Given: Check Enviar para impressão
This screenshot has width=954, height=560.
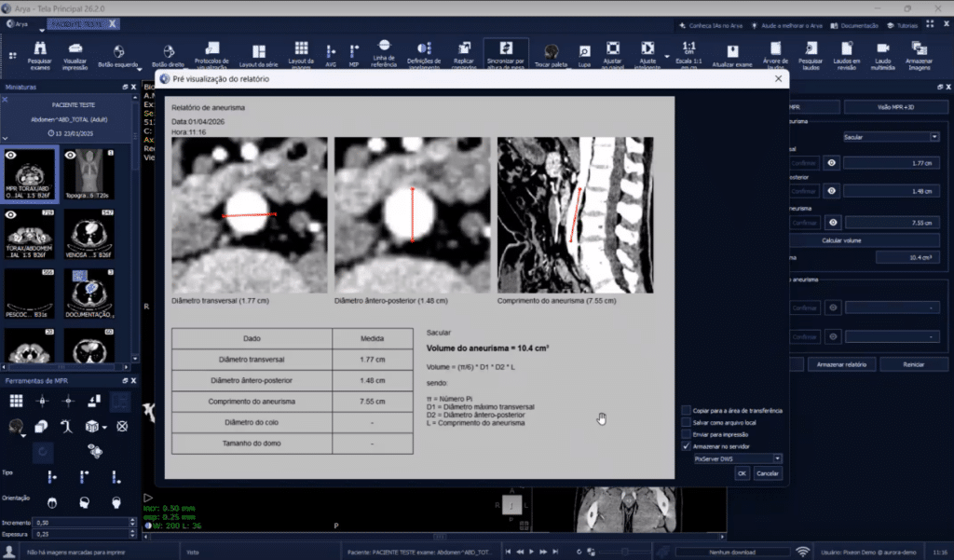Looking at the screenshot, I should [x=686, y=434].
